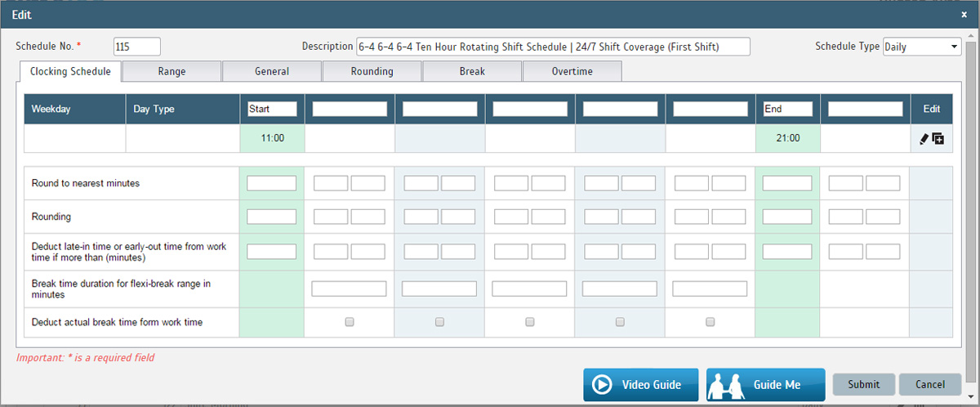
Task: Tick the fifth Deduct actual break time checkbox
Action: 710,322
